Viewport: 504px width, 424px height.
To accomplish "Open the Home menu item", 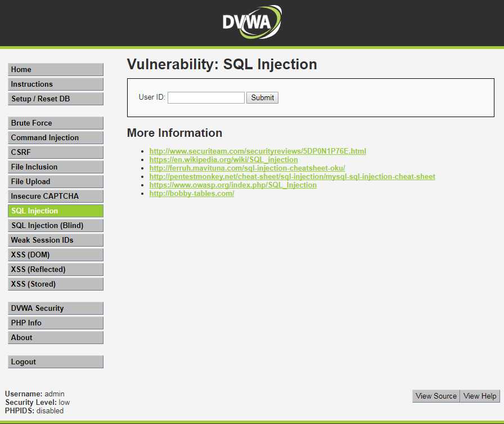I will [56, 69].
